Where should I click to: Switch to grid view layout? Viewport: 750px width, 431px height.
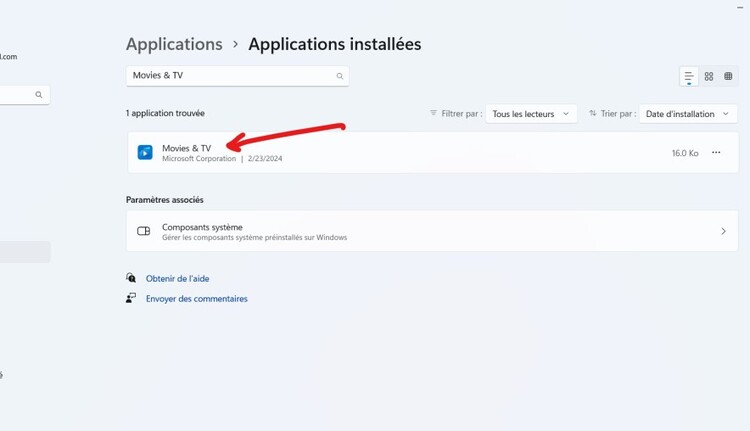pos(709,77)
